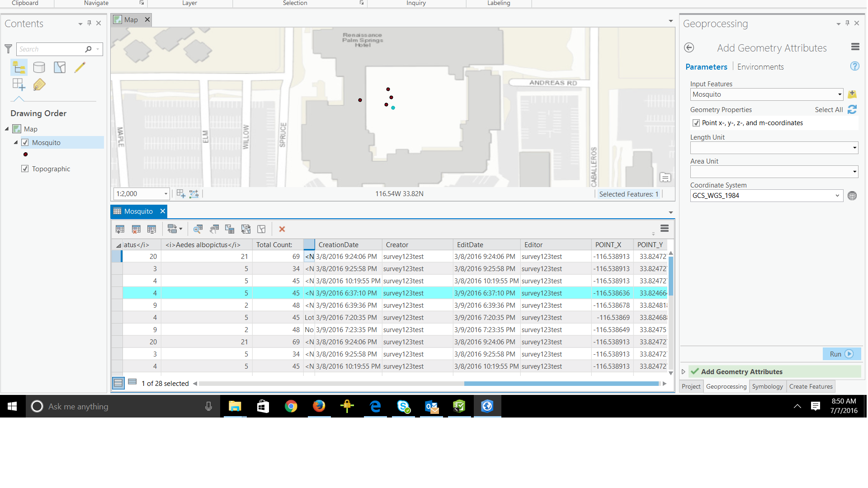Click the Delete Field table icon
Screen dimensions: 868x488
click(x=136, y=230)
